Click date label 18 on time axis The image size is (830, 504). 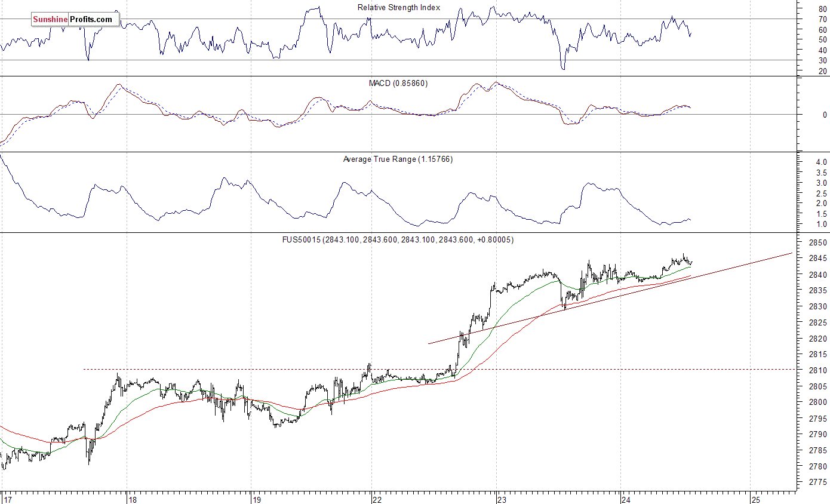coord(133,499)
